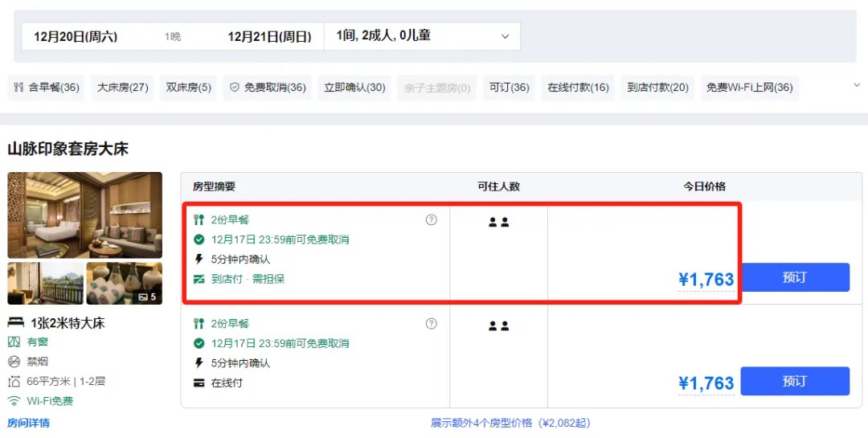
Task: Click help icon in second room row
Action: click(x=432, y=324)
